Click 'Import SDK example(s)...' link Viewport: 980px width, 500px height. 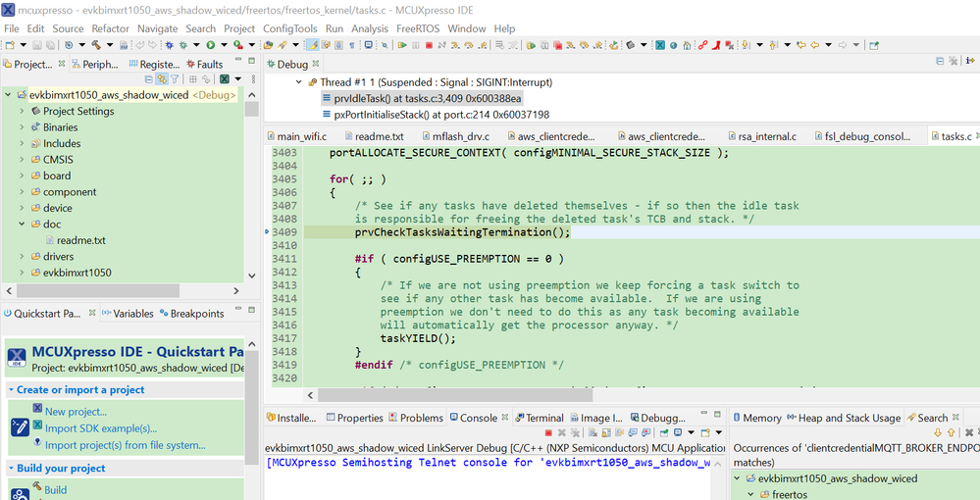click(x=101, y=428)
